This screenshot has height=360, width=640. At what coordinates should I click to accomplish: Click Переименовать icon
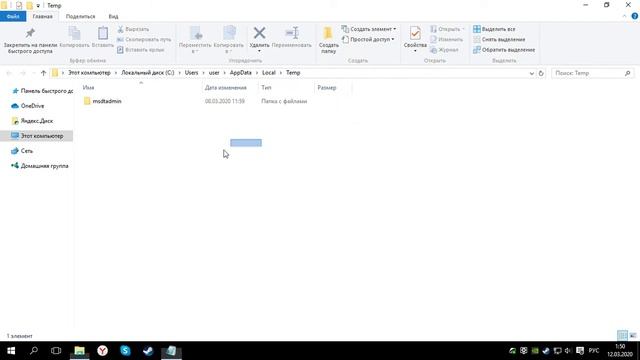(x=292, y=33)
